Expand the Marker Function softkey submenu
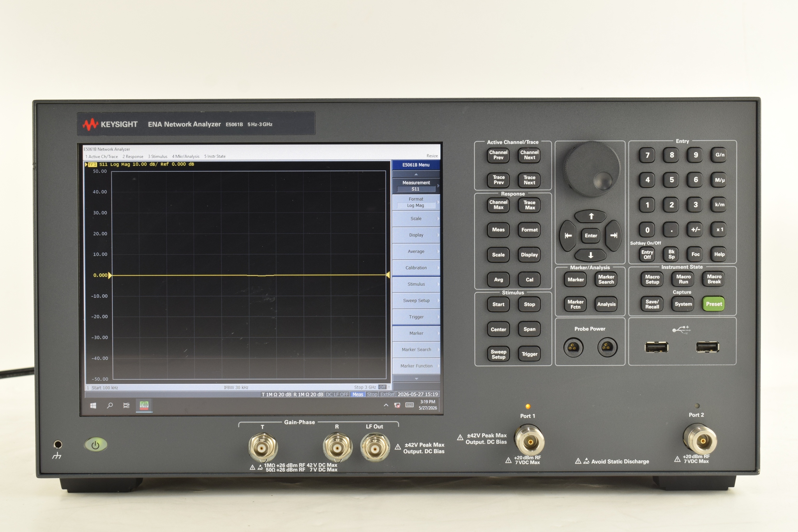798x532 pixels. point(416,366)
